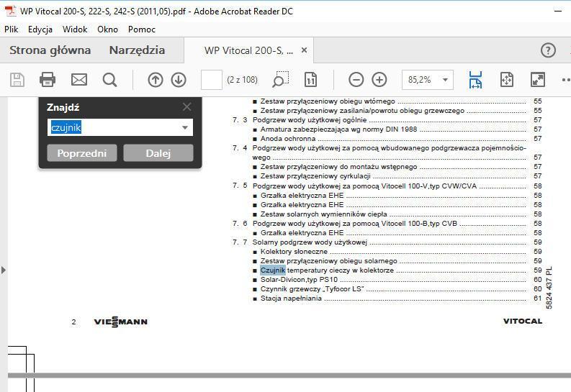Click Dalej to find next match
Screen dimensions: 571x392
click(158, 153)
